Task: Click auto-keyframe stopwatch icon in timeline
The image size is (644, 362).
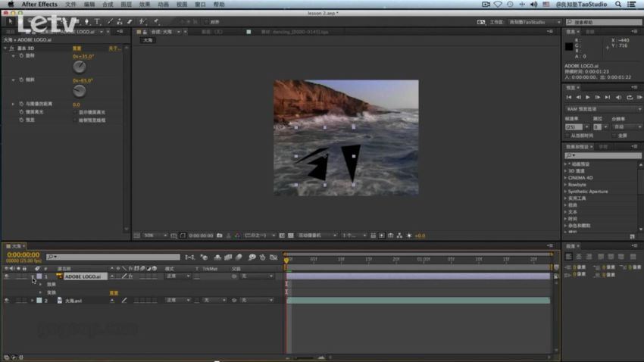Action: coord(263,257)
